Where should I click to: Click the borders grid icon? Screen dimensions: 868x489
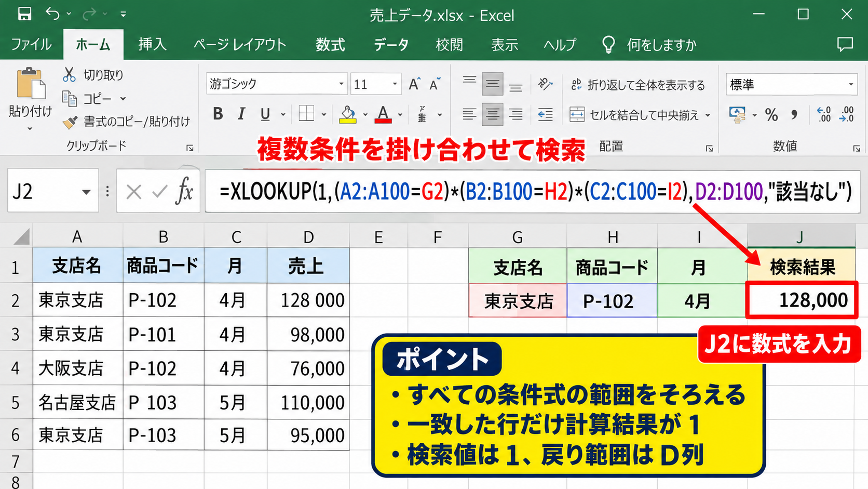pos(306,114)
